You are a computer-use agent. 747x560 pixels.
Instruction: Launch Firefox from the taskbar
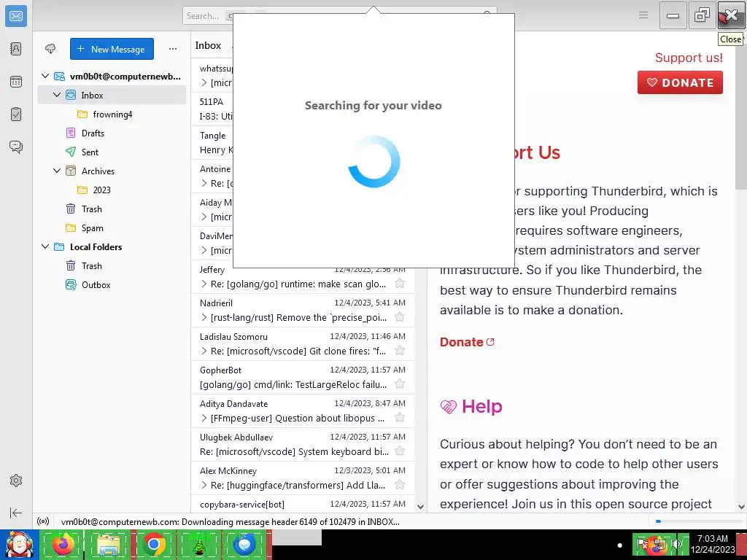click(x=63, y=544)
